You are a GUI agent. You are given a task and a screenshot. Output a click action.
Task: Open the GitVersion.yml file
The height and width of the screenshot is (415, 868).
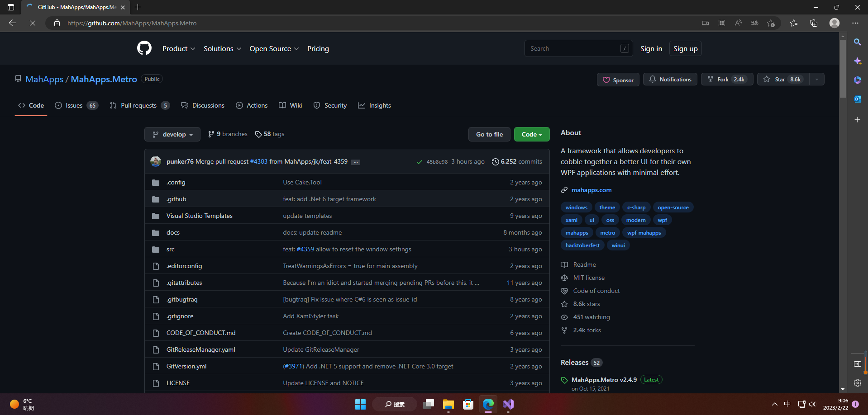[186, 366]
